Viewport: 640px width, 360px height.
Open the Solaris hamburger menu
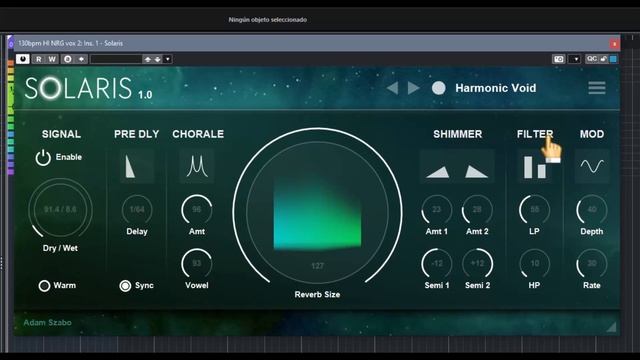pyautogui.click(x=597, y=88)
